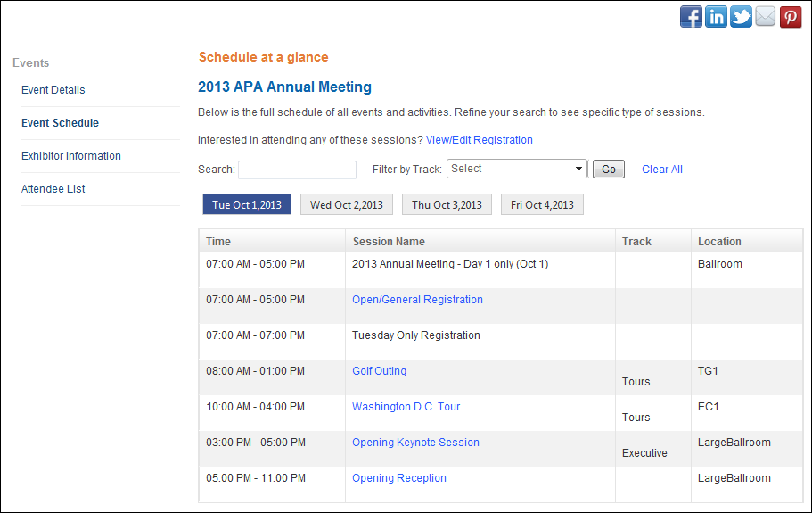
Task: Open View/Edit Registration link
Action: pyautogui.click(x=479, y=140)
